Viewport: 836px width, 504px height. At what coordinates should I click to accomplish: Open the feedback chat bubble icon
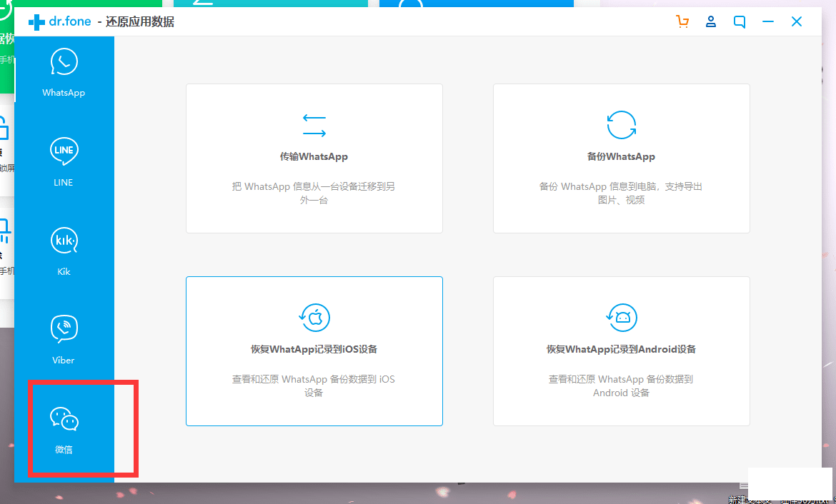coord(740,22)
